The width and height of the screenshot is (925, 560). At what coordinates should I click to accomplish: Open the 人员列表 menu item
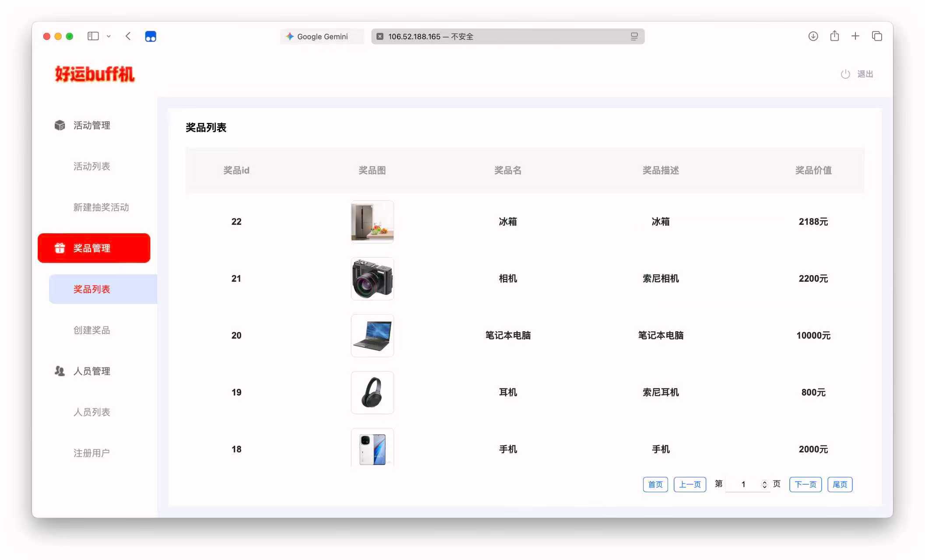pyautogui.click(x=92, y=412)
